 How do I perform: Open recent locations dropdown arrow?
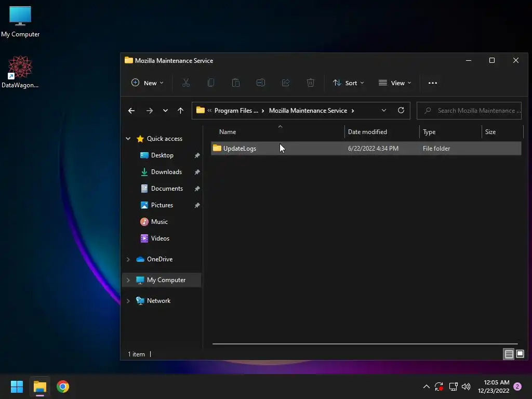pyautogui.click(x=165, y=111)
